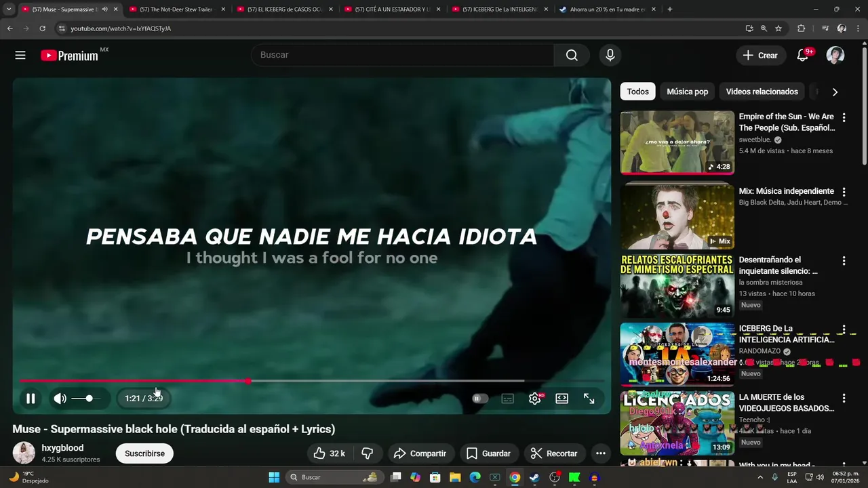
Task: Dislike the video
Action: coord(368,453)
